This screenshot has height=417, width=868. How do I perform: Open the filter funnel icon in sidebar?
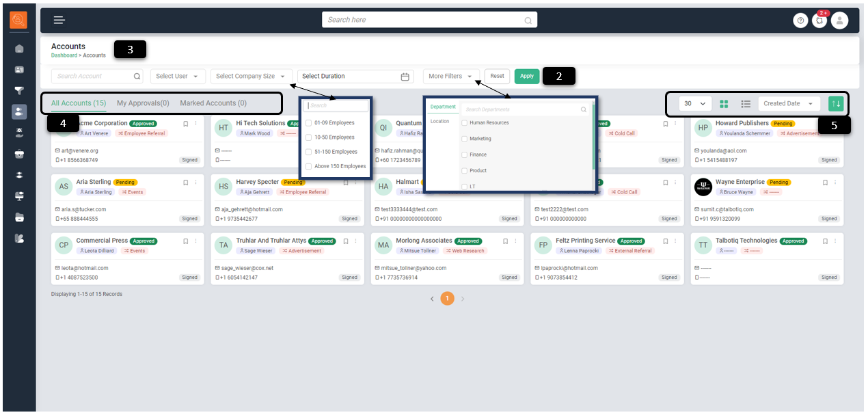(x=19, y=90)
